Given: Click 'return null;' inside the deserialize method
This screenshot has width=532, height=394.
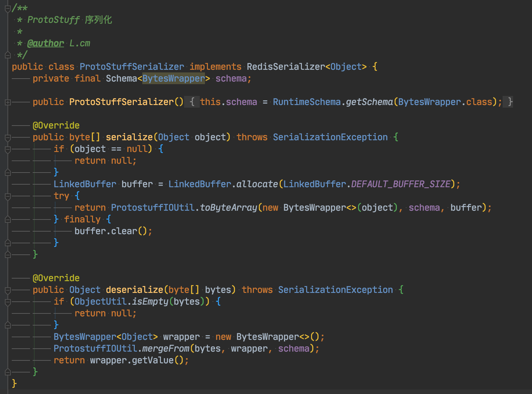Looking at the screenshot, I should (105, 313).
